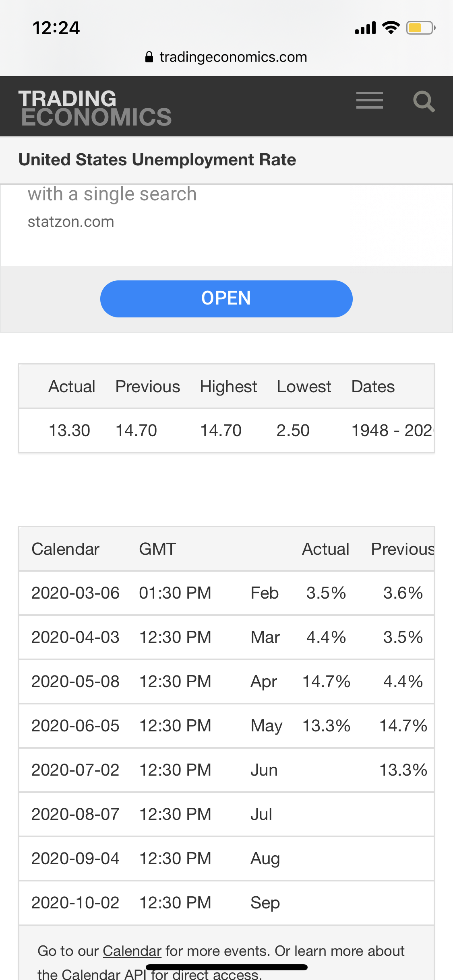The image size is (453, 980).
Task: Tap the search magnifier icon
Action: tap(424, 101)
